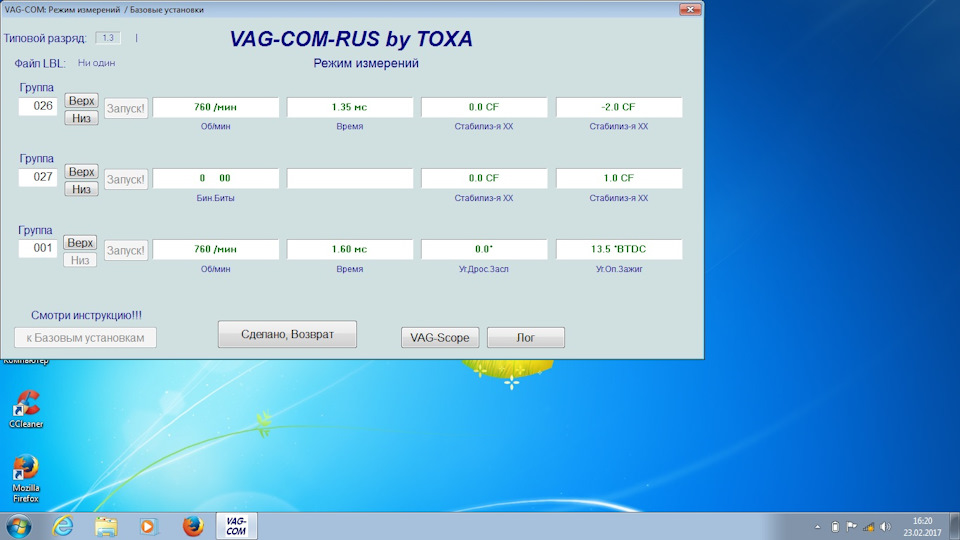960x540 pixels.
Task: Click Show desktop strip on taskbar
Action: 954,527
